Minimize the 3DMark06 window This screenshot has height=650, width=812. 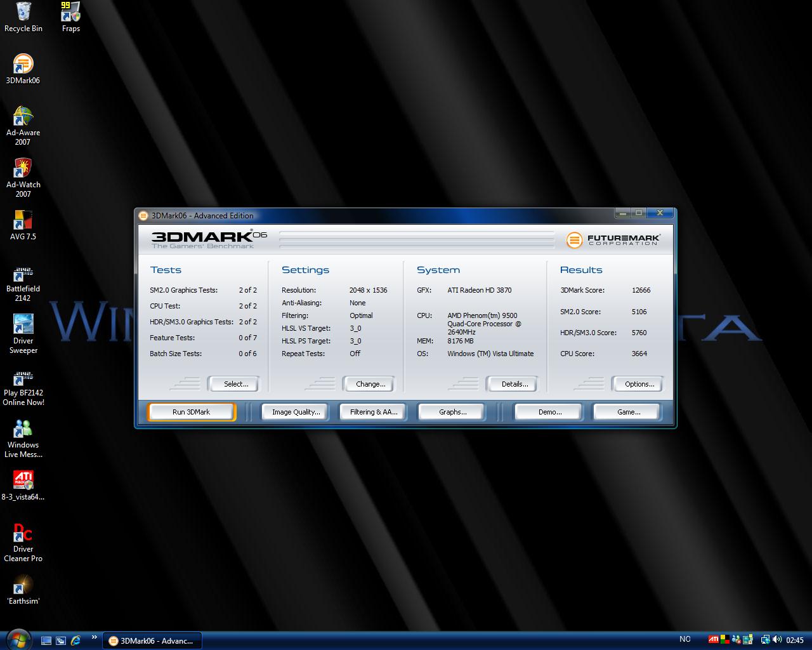(622, 213)
